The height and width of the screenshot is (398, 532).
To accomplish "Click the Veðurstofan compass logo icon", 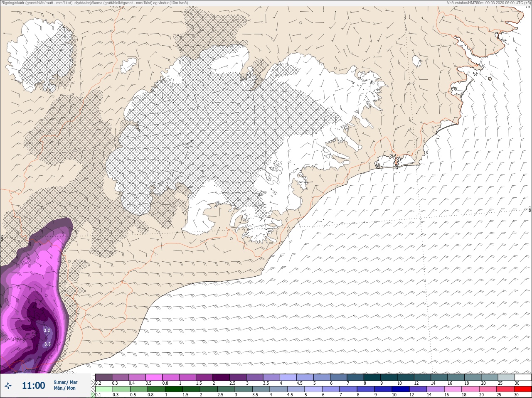I will (x=8, y=386).
